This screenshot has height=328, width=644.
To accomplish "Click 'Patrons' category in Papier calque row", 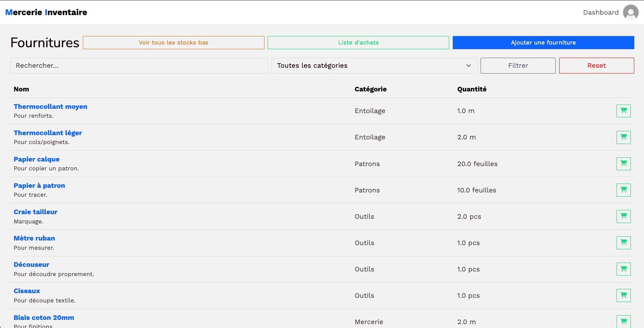I will tap(367, 164).
